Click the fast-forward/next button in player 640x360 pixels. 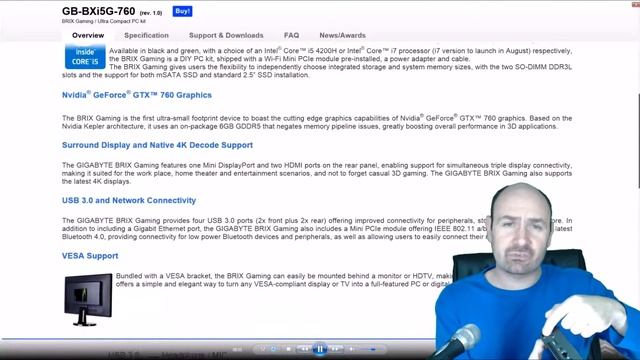[x=336, y=349]
